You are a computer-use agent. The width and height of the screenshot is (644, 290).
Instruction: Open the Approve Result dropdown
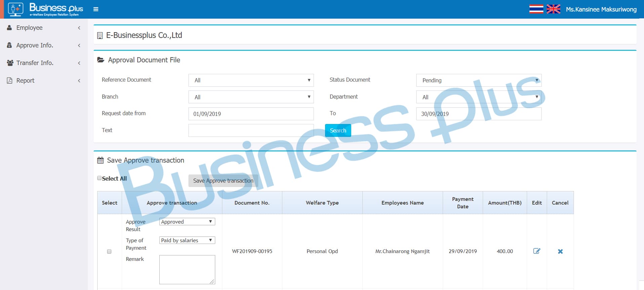[187, 222]
